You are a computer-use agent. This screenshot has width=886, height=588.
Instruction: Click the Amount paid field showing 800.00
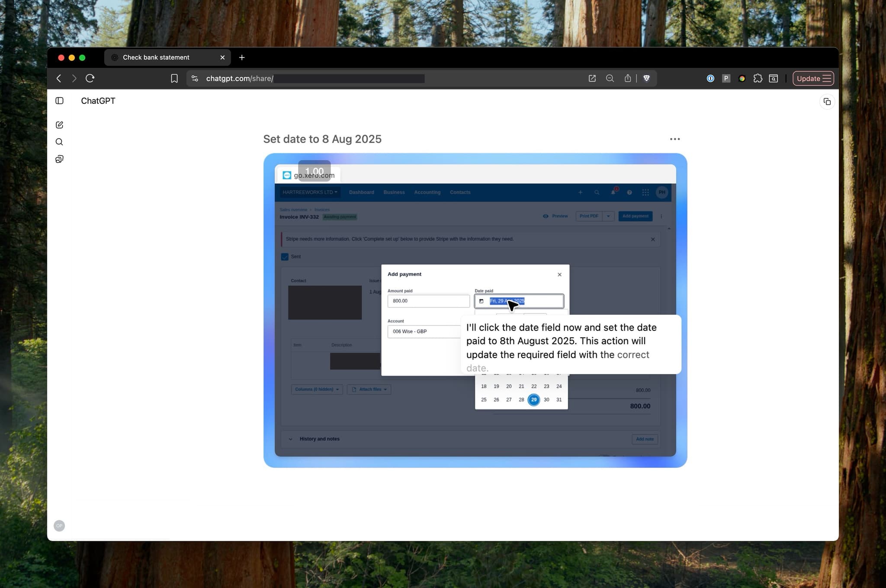pos(429,301)
